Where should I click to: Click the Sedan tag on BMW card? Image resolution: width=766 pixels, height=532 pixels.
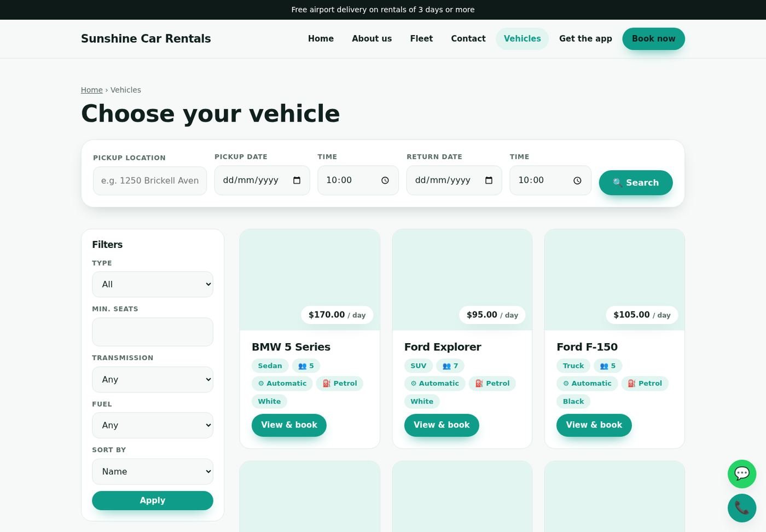pos(270,366)
